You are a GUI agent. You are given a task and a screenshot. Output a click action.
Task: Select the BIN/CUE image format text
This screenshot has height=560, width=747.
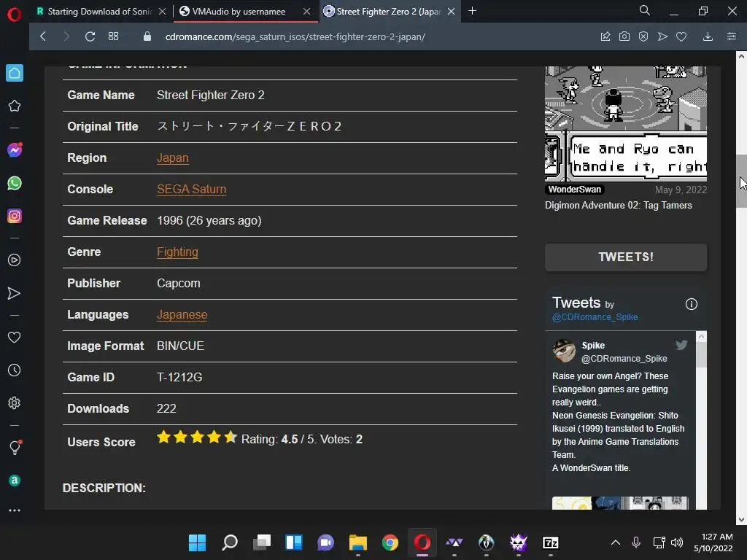click(x=180, y=346)
